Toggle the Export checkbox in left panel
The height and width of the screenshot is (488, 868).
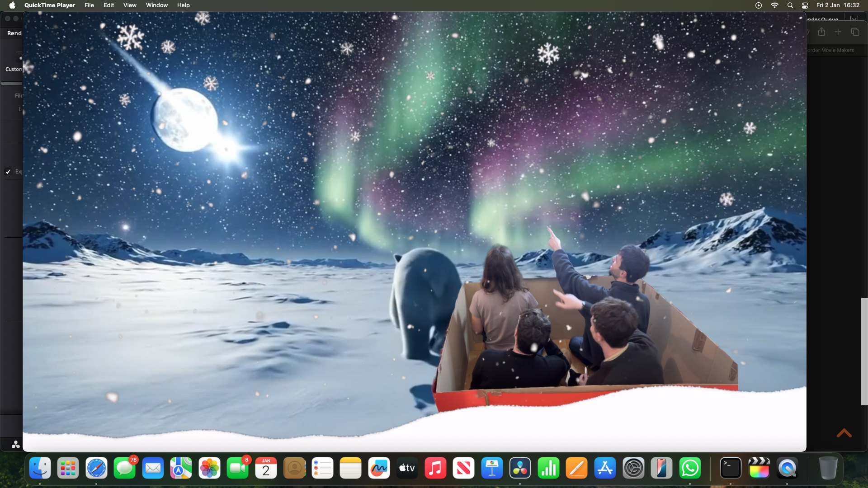8,172
